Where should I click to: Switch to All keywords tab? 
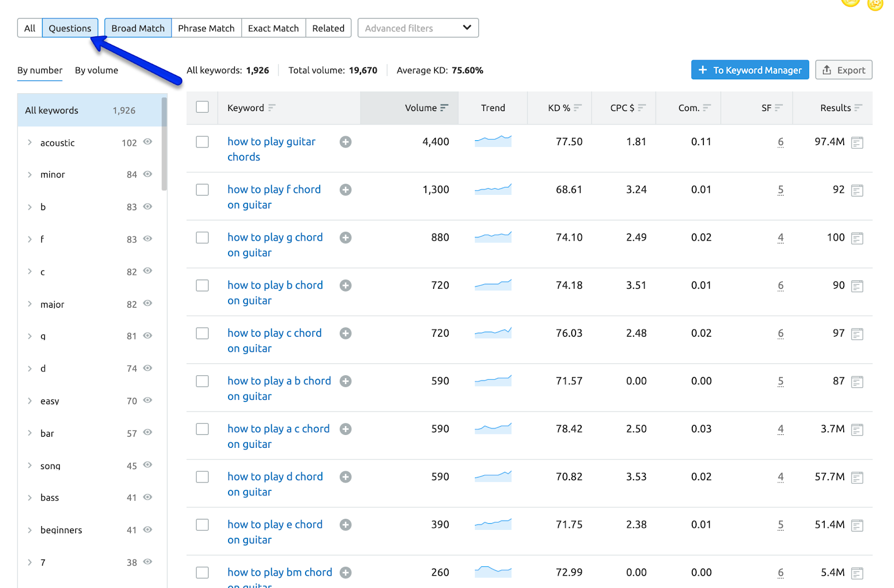[30, 28]
